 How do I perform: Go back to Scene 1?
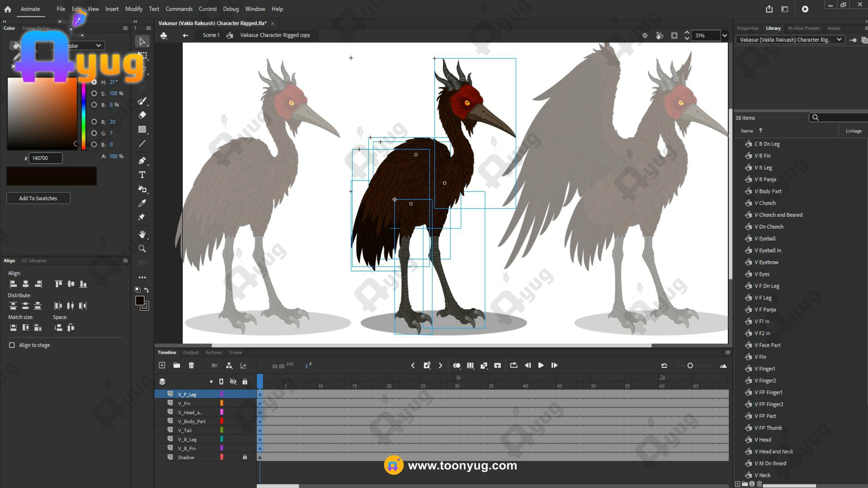point(211,35)
